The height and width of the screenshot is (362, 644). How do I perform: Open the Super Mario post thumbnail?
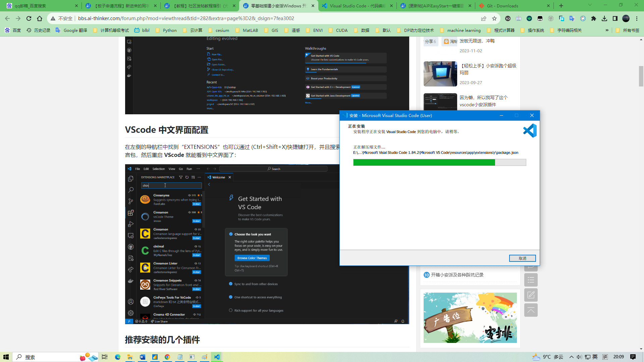(440, 74)
